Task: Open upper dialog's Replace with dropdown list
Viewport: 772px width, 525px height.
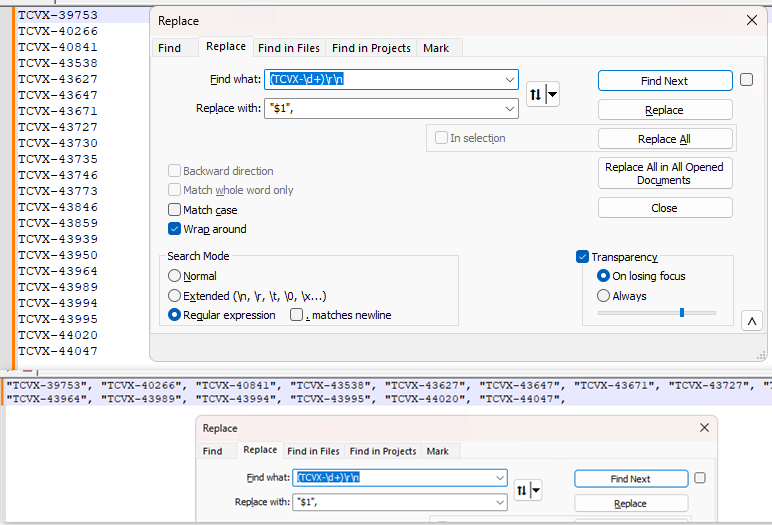Action: [510, 108]
